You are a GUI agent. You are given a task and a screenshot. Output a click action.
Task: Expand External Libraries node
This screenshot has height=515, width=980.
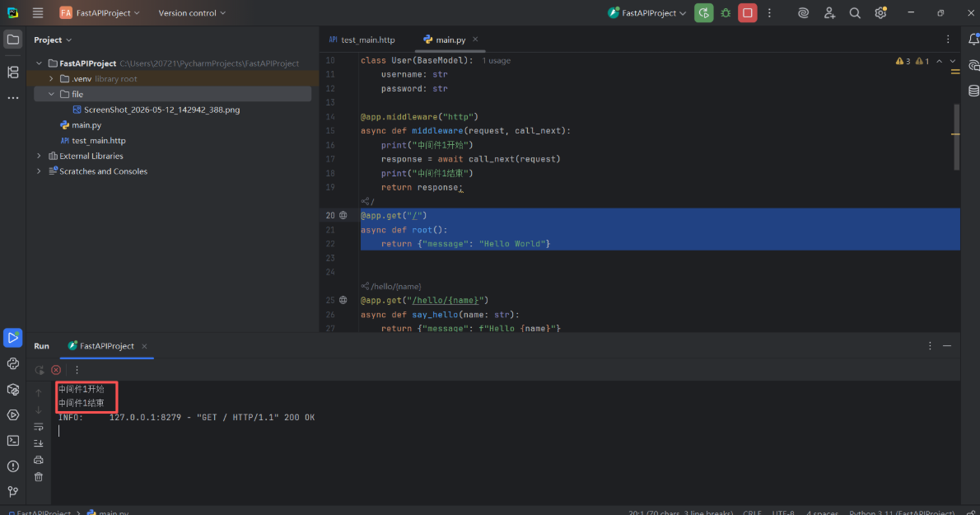pos(39,157)
